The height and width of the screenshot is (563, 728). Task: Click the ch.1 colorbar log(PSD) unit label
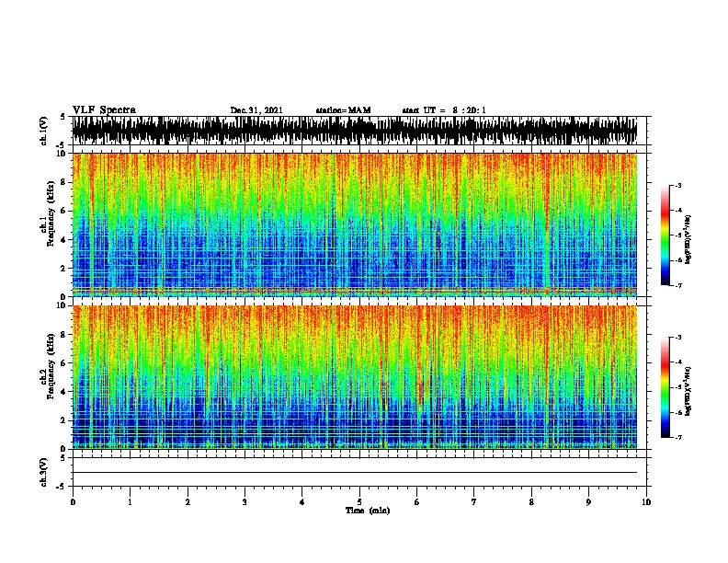[688, 240]
